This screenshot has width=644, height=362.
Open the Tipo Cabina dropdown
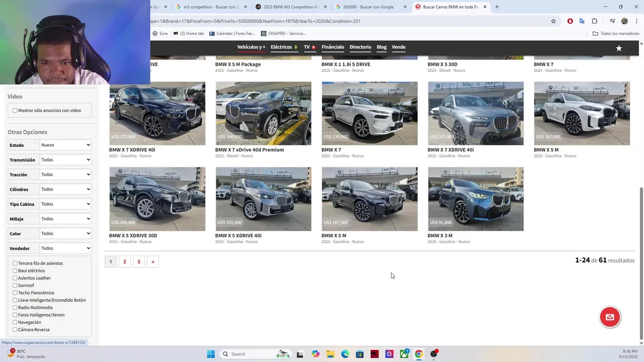point(65,204)
